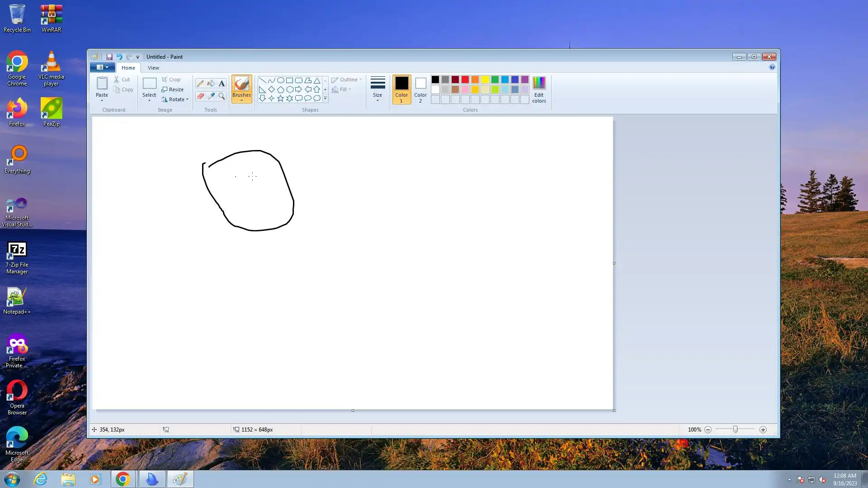Click the Resize button
This screenshot has width=868, height=488.
[x=172, y=89]
